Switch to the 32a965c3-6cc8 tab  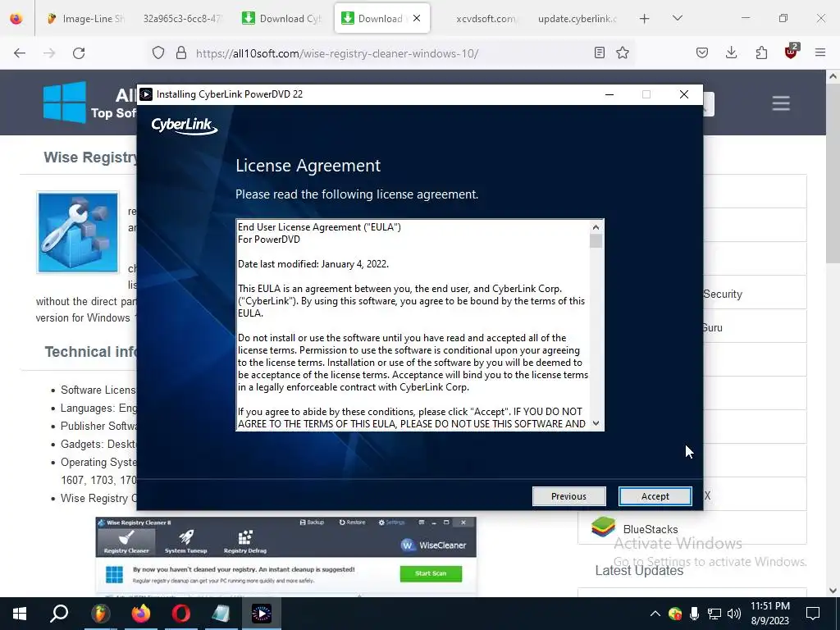pos(182,19)
